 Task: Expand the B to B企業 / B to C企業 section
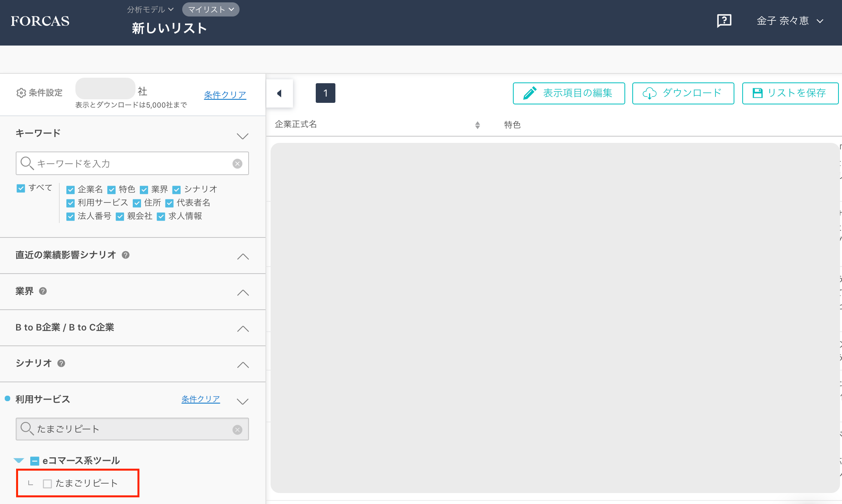pyautogui.click(x=243, y=329)
